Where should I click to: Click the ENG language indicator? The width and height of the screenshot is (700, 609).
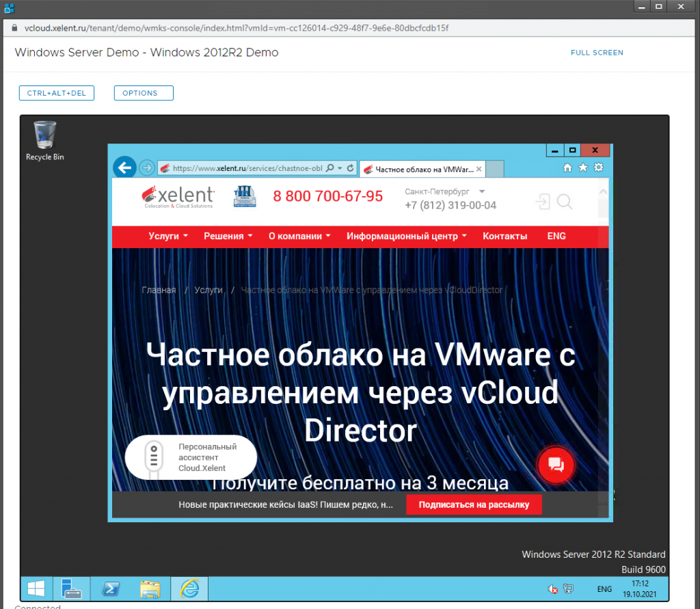pos(604,589)
